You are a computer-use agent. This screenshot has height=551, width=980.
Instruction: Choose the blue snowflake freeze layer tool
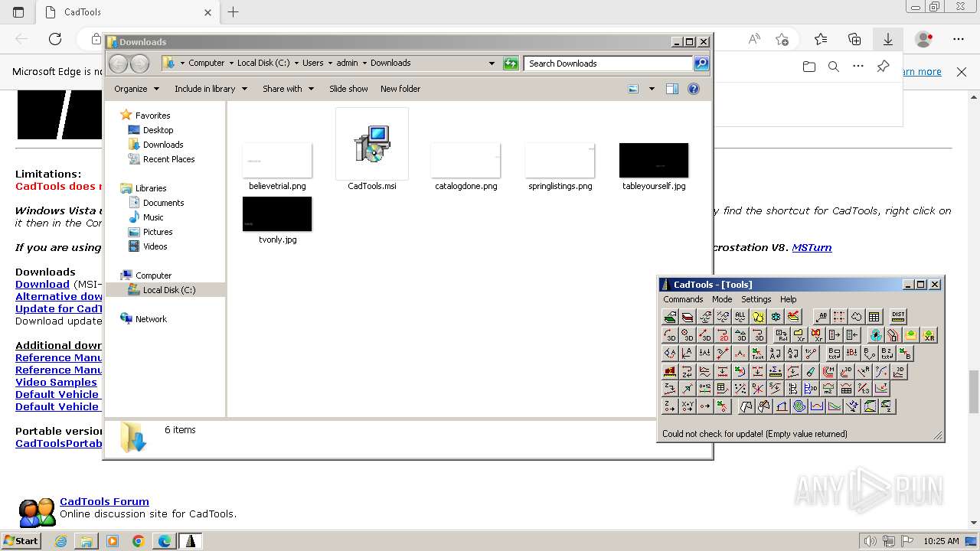pyautogui.click(x=776, y=316)
